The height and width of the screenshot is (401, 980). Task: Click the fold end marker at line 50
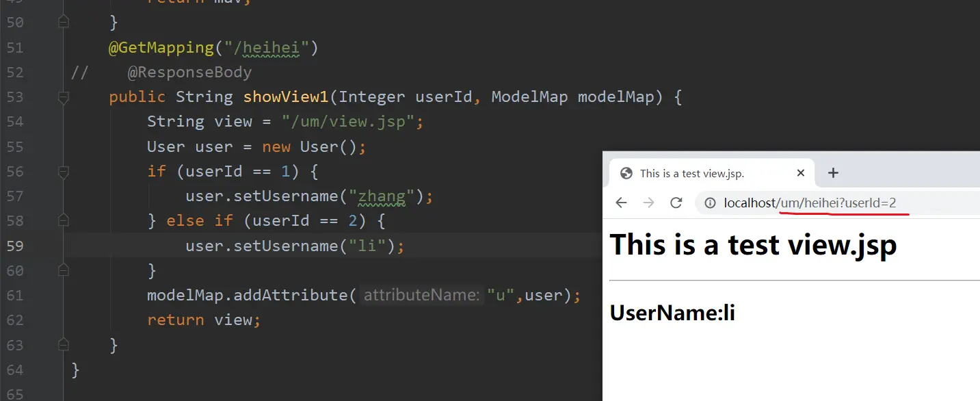point(64,23)
